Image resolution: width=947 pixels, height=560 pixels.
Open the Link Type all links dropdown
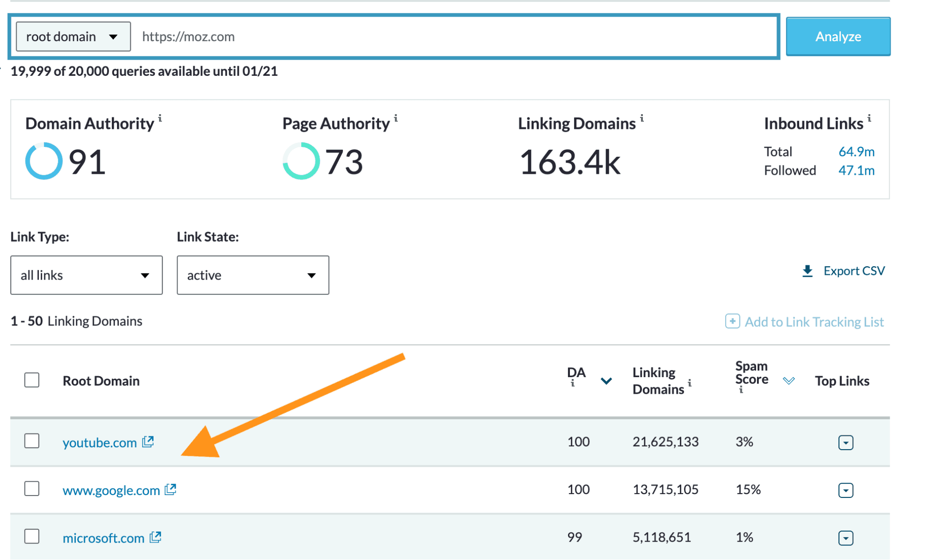[86, 275]
